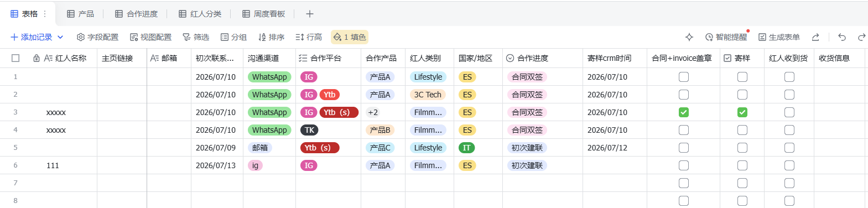Add a new table tab with plus
868x208 pixels.
310,14
